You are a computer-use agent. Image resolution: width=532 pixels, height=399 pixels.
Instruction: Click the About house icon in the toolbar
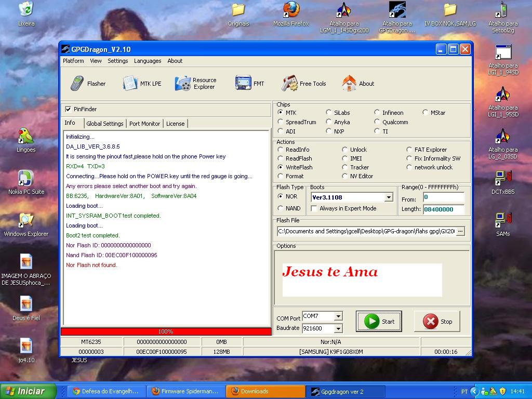349,83
